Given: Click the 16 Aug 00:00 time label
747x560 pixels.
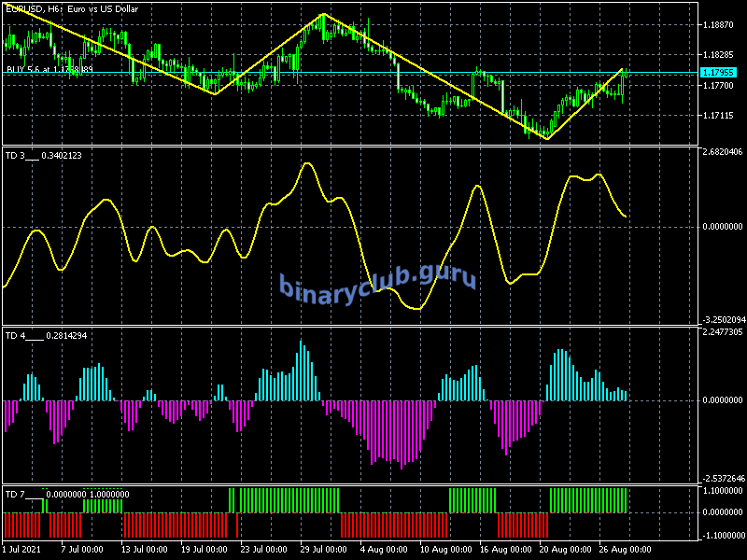Looking at the screenshot, I should pyautogui.click(x=506, y=549).
